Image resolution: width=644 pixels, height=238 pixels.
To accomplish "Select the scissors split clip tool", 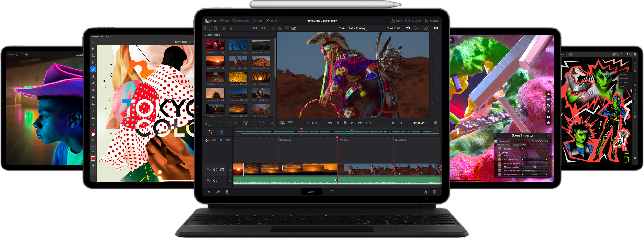I will (207, 123).
